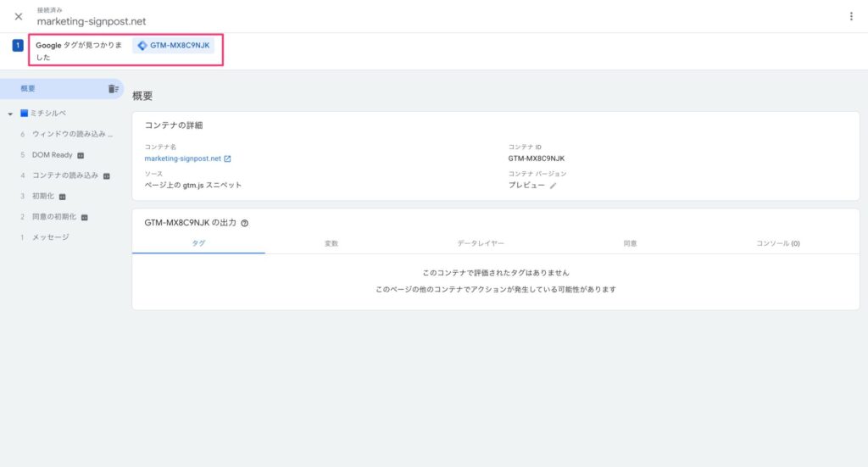The image size is (868, 467).
Task: Click the ミチシルベ page favicon icon
Action: coord(25,114)
